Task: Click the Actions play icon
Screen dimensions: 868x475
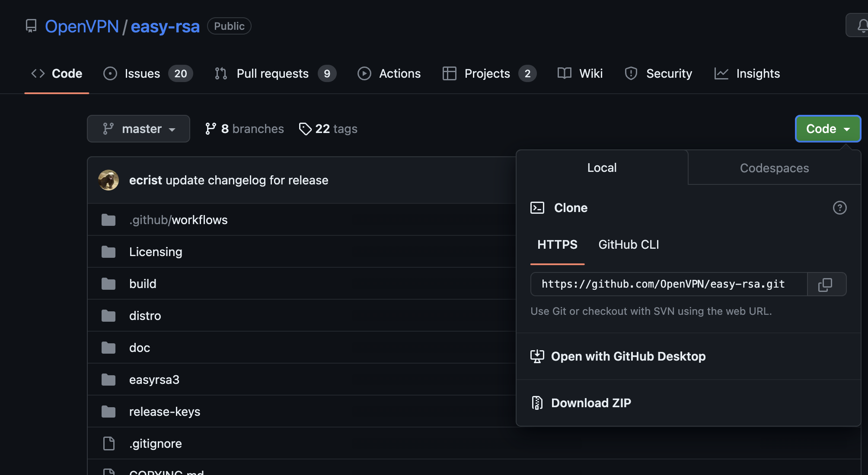Action: pos(364,73)
